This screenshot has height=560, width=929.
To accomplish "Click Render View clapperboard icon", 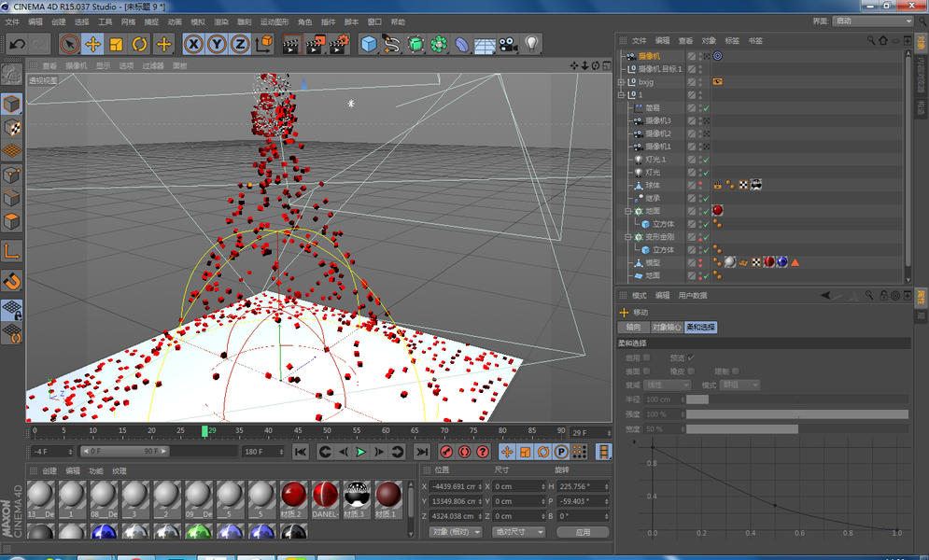I will (291, 45).
